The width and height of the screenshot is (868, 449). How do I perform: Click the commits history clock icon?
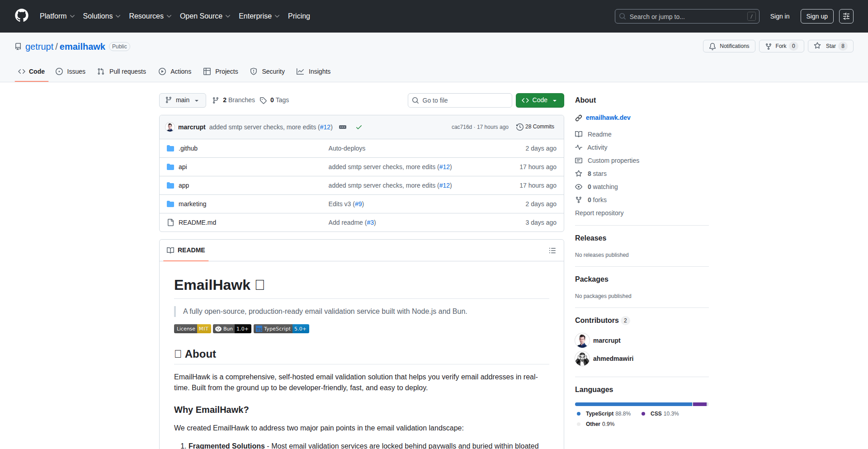pyautogui.click(x=520, y=127)
